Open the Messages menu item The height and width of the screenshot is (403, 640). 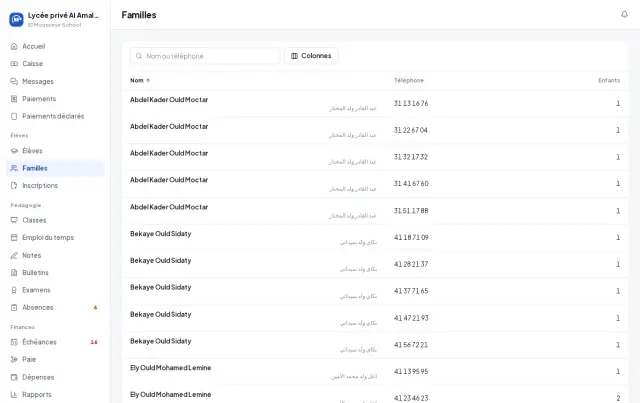coord(55,81)
